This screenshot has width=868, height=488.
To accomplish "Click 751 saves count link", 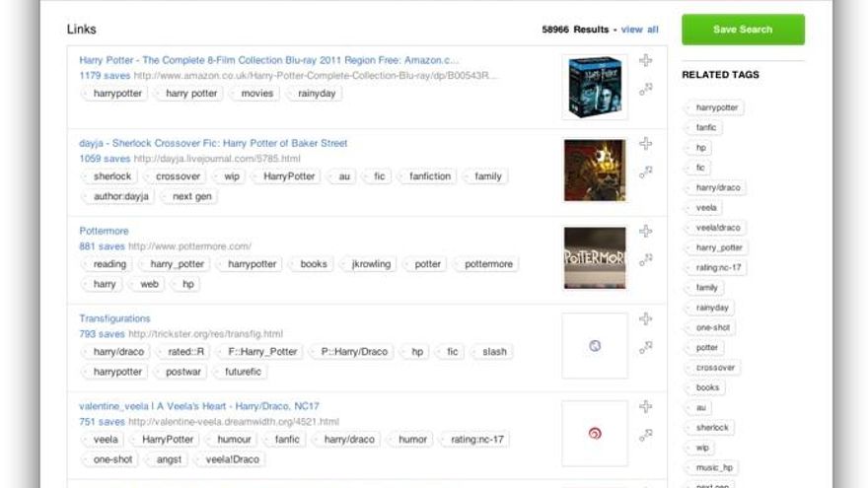I will (102, 422).
